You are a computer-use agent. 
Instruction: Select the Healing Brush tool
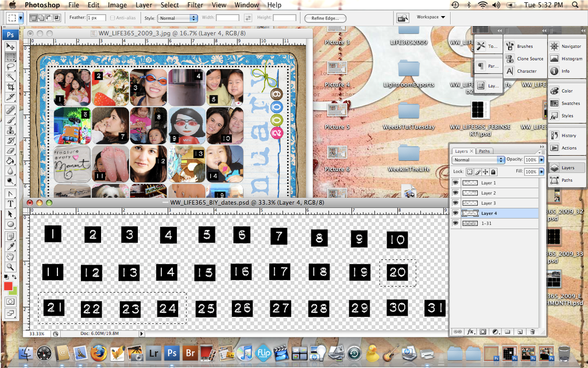pos(10,110)
